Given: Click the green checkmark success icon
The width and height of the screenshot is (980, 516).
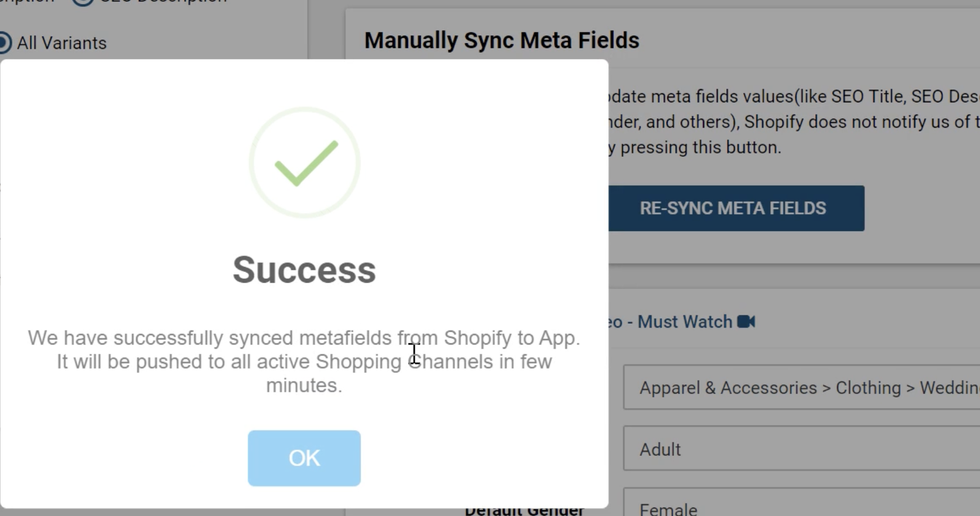Looking at the screenshot, I should tap(304, 162).
